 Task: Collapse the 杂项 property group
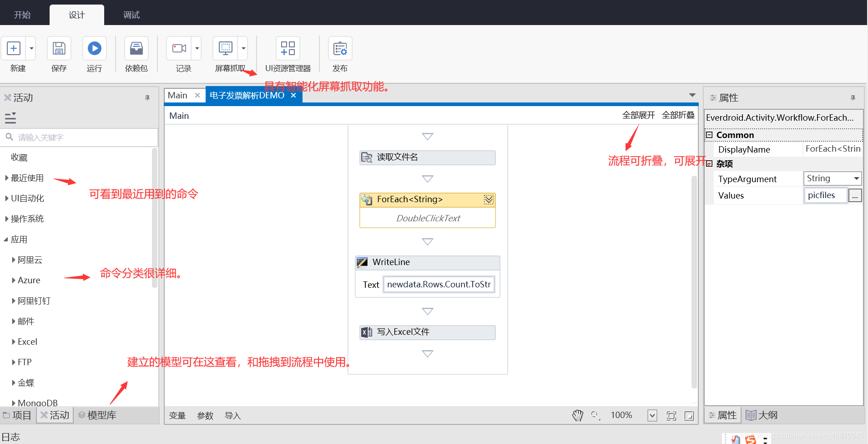pyautogui.click(x=709, y=163)
